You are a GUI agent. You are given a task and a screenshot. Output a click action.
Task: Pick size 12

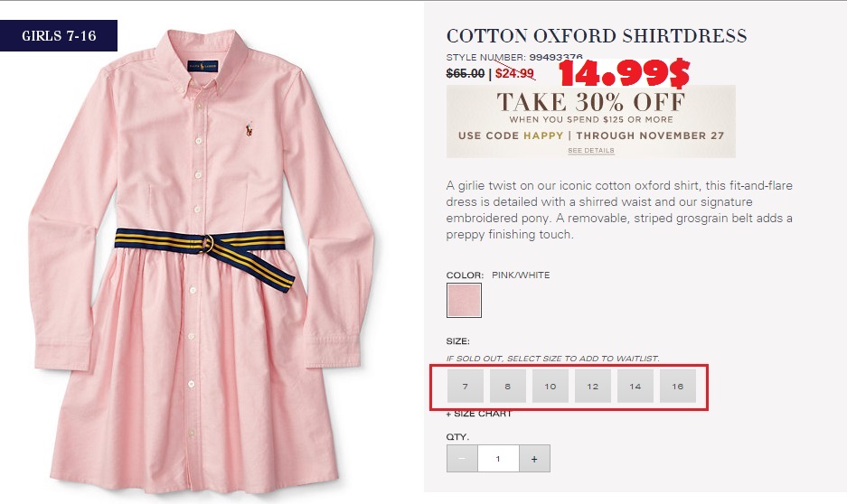coord(593,386)
